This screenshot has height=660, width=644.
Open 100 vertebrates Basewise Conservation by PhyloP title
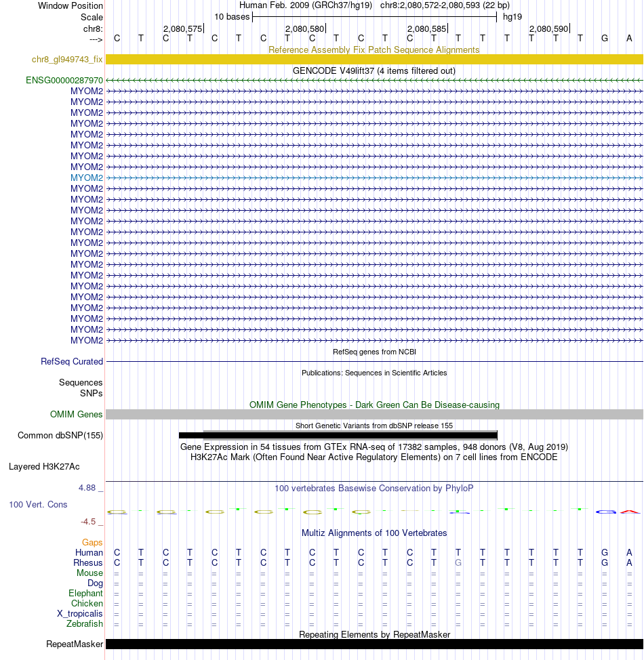point(374,489)
